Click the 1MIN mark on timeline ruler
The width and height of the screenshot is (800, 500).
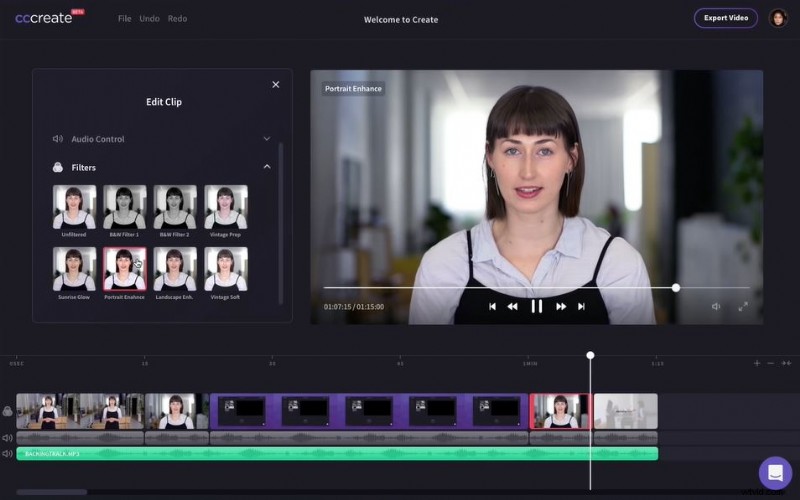click(530, 364)
